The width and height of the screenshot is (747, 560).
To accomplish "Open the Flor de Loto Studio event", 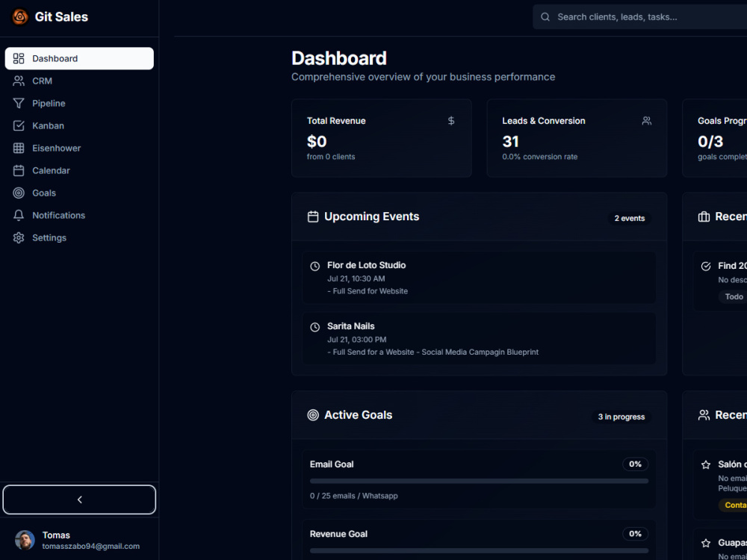I will [479, 278].
